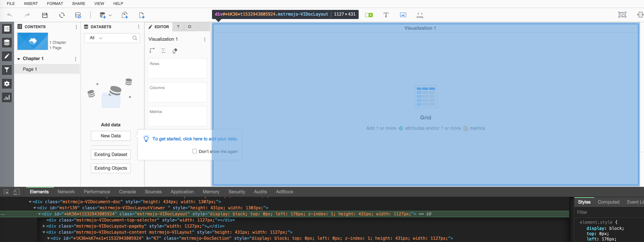This screenshot has height=242, width=644.
Task: Click the swap rows and columns icon
Action: coord(152,51)
